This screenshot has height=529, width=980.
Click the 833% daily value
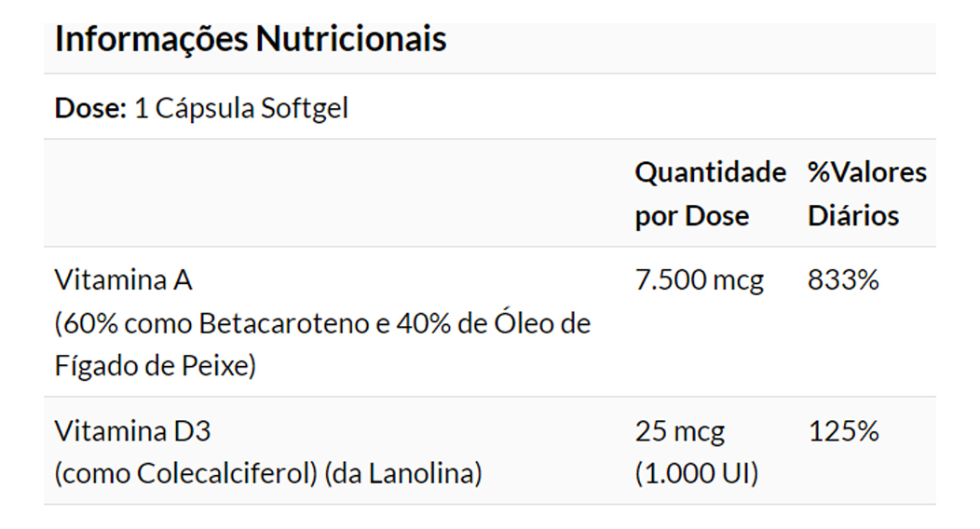(843, 279)
